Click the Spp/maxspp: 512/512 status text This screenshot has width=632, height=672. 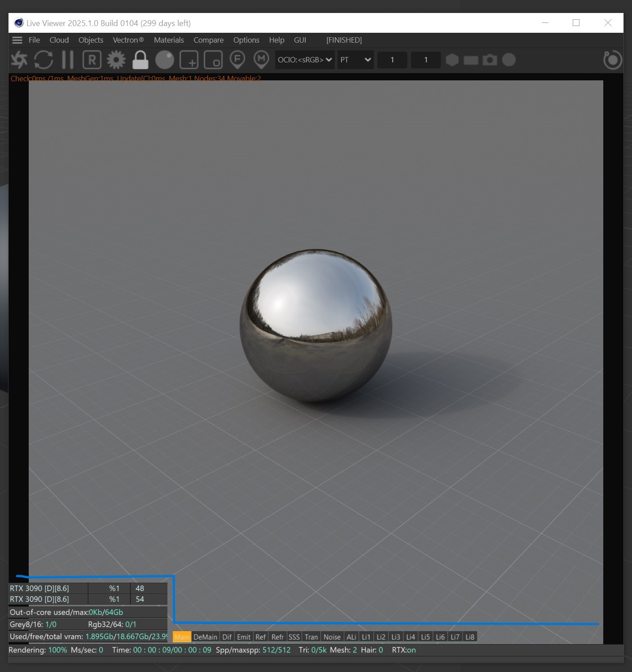coord(253,650)
